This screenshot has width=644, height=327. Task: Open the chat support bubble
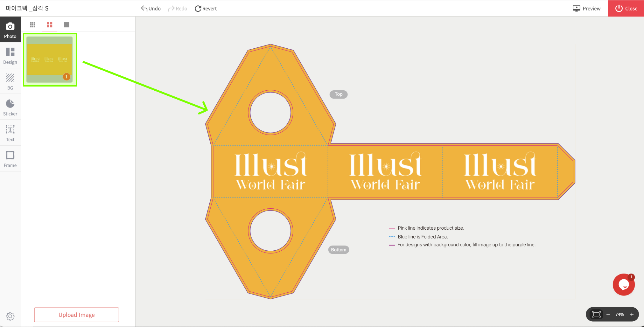pyautogui.click(x=623, y=285)
